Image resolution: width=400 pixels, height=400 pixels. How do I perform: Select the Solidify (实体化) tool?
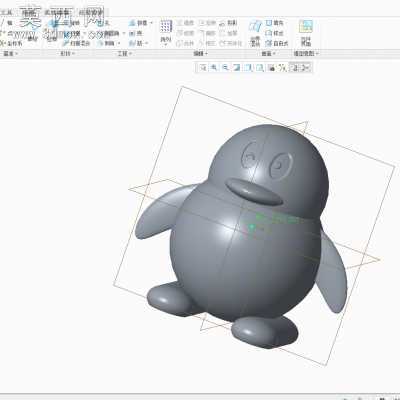[230, 43]
